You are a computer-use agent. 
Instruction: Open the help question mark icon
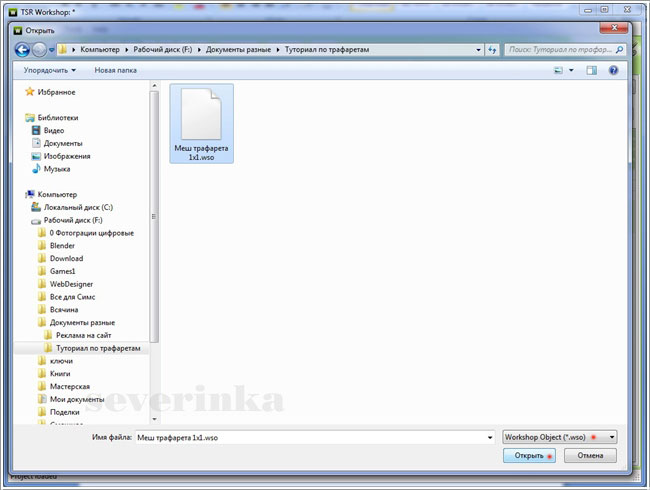[613, 71]
